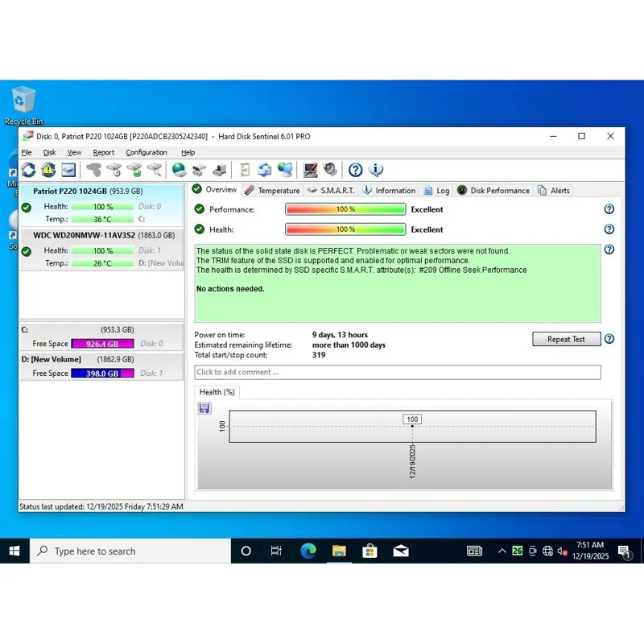This screenshot has width=644, height=644.
Task: Click the save icon on Health graph
Action: pos(204,408)
